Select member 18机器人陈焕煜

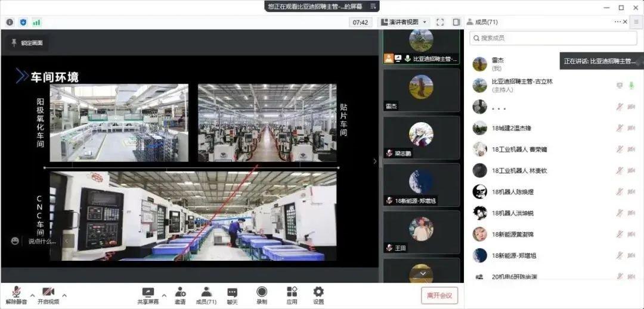(553, 192)
